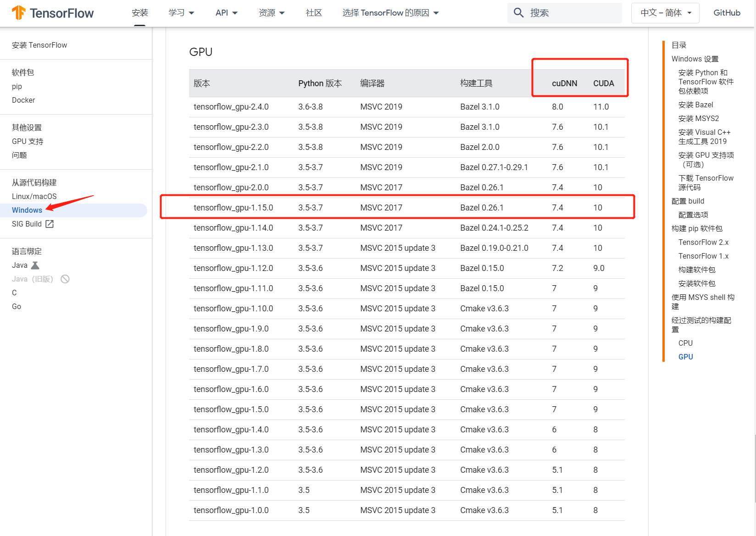Jump to 配置 build section
The image size is (756, 536).
coord(688,201)
